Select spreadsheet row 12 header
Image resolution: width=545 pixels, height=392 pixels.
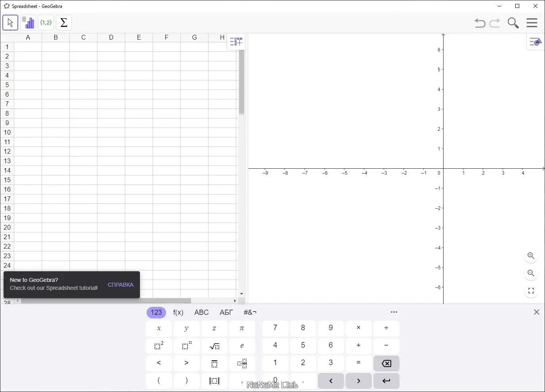(x=7, y=152)
